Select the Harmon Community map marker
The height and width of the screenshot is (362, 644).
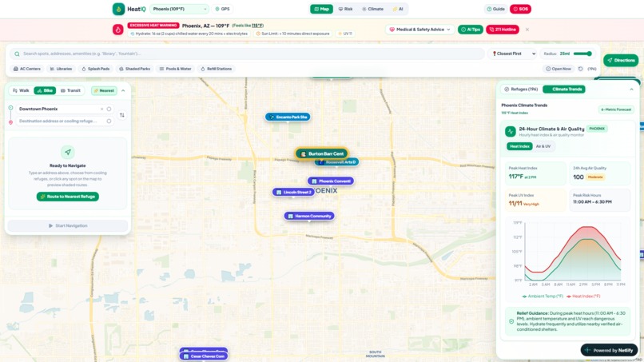pos(309,216)
